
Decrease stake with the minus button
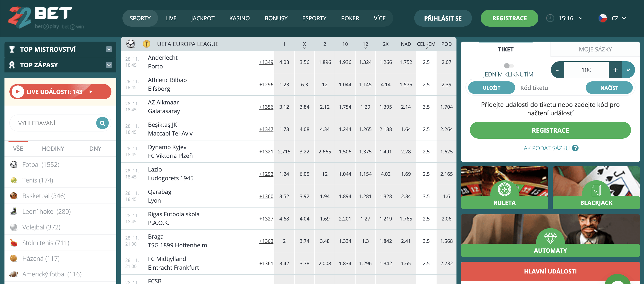[x=557, y=70]
